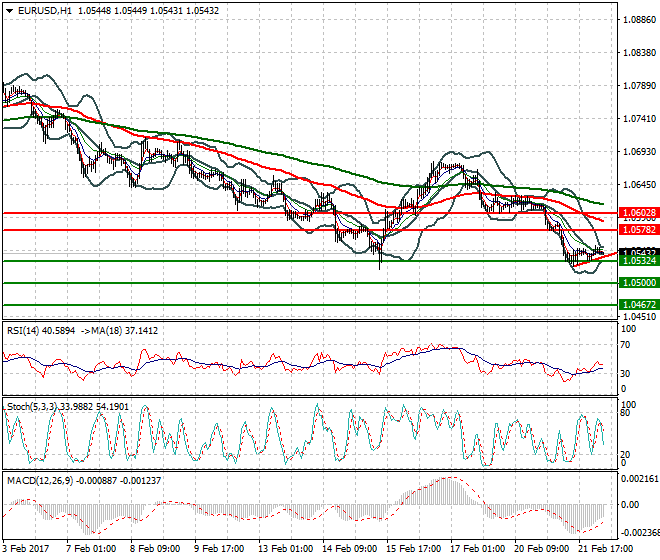Select the green 1.05324 support price tag

coord(638,261)
